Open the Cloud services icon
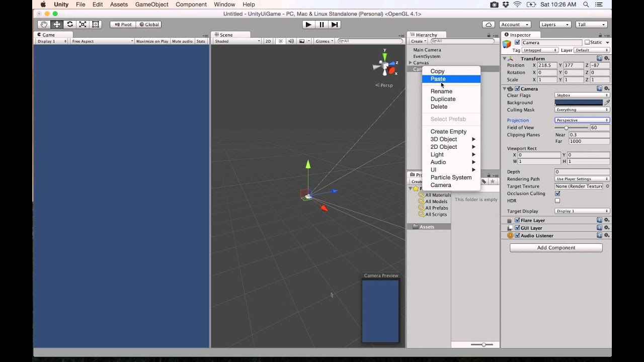Image resolution: width=644 pixels, height=362 pixels. [489, 24]
